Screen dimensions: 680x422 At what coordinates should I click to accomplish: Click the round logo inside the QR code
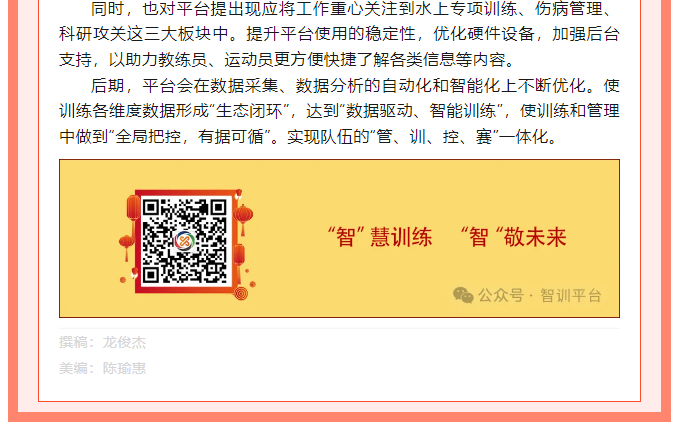coord(184,241)
